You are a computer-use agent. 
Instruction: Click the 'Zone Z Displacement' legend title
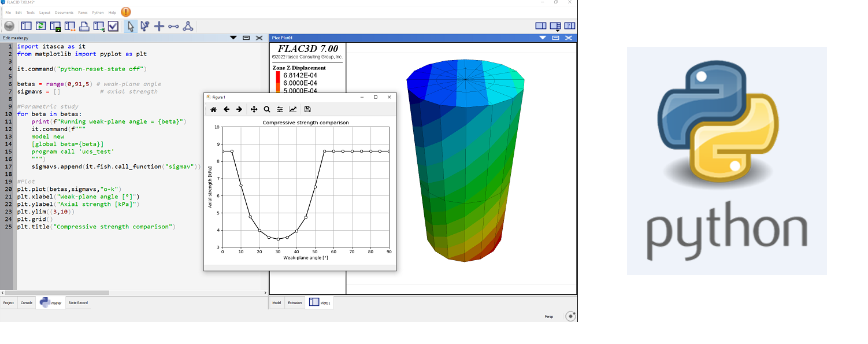[299, 68]
